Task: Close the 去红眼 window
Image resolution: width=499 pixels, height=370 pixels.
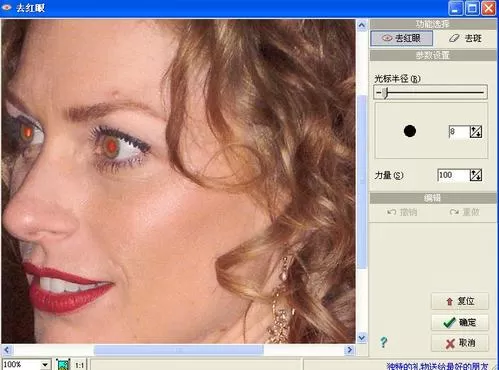Action: tap(489, 8)
